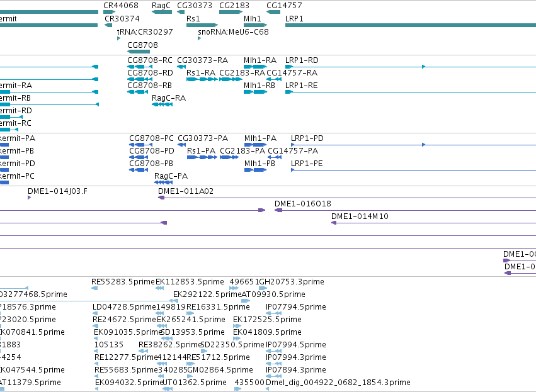Screen dimensions: 536x392
Task: Click transcript Mlh1-RB label
Action: pyautogui.click(x=259, y=86)
